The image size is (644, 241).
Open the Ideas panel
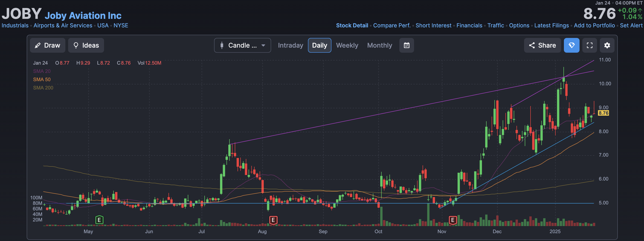point(86,45)
